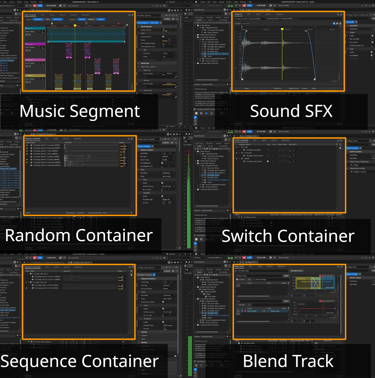Click yellow playhead marker above Sound SFX waveform
Screen dimensions: 375x378
pos(282,29)
